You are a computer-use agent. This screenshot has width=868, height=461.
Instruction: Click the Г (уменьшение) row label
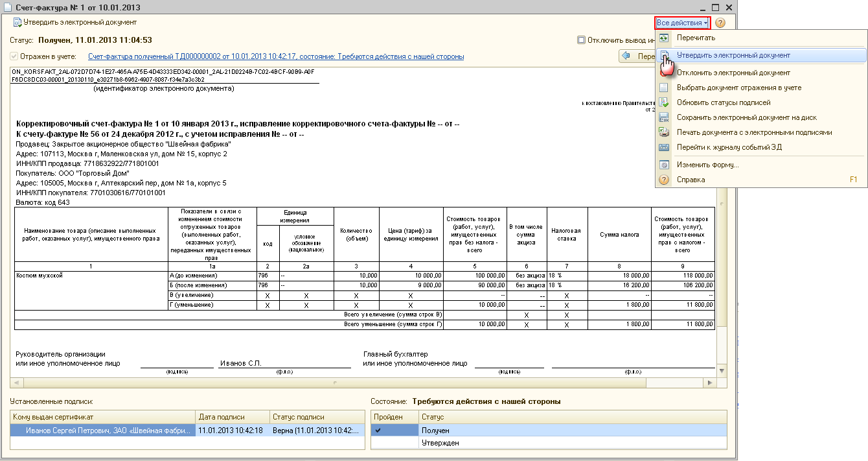click(212, 305)
